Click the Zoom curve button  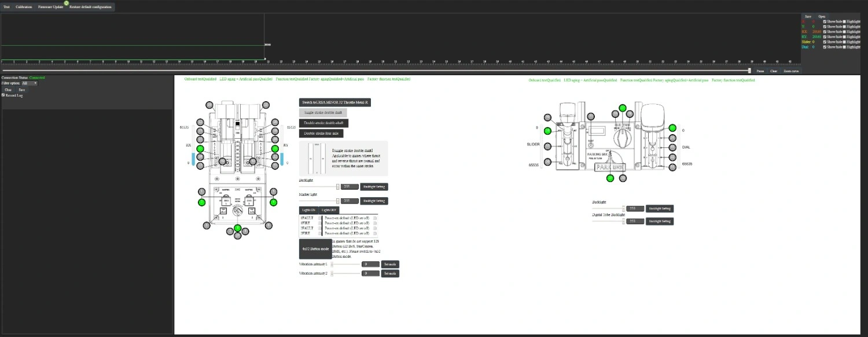point(791,71)
